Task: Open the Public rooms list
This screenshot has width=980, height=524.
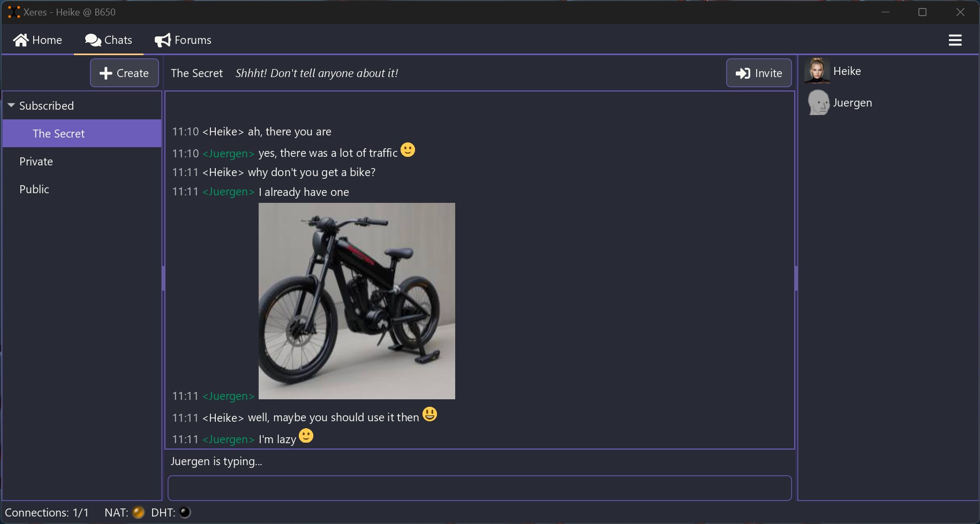Action: [82, 189]
